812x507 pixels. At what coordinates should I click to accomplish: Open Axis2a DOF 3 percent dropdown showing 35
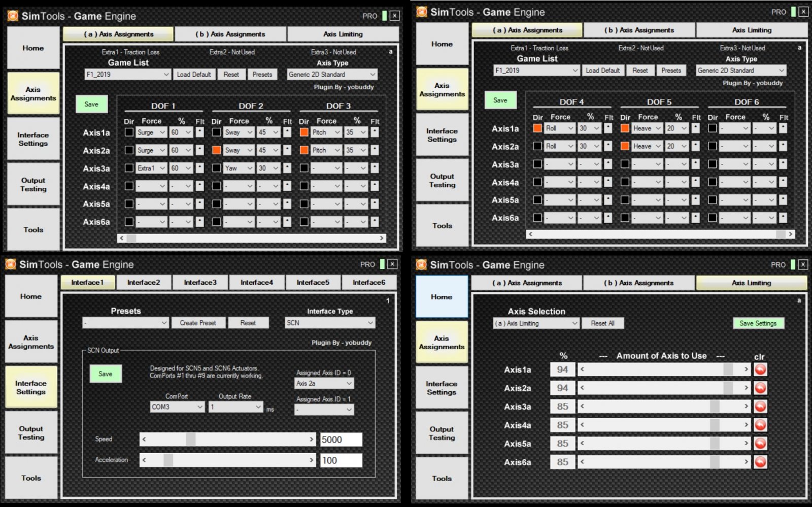click(x=356, y=150)
